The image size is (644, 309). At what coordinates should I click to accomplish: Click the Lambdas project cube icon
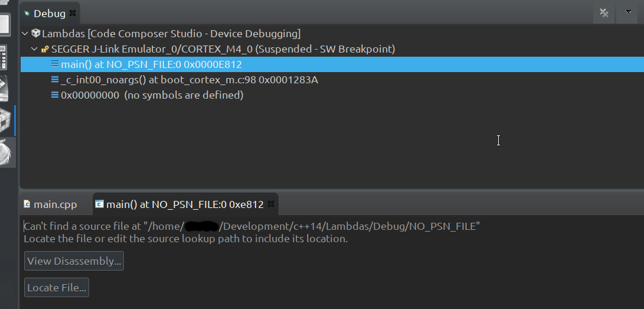pos(36,33)
